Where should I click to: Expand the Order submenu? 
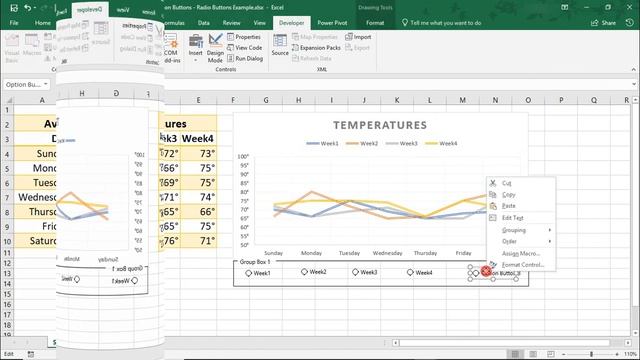click(x=521, y=241)
